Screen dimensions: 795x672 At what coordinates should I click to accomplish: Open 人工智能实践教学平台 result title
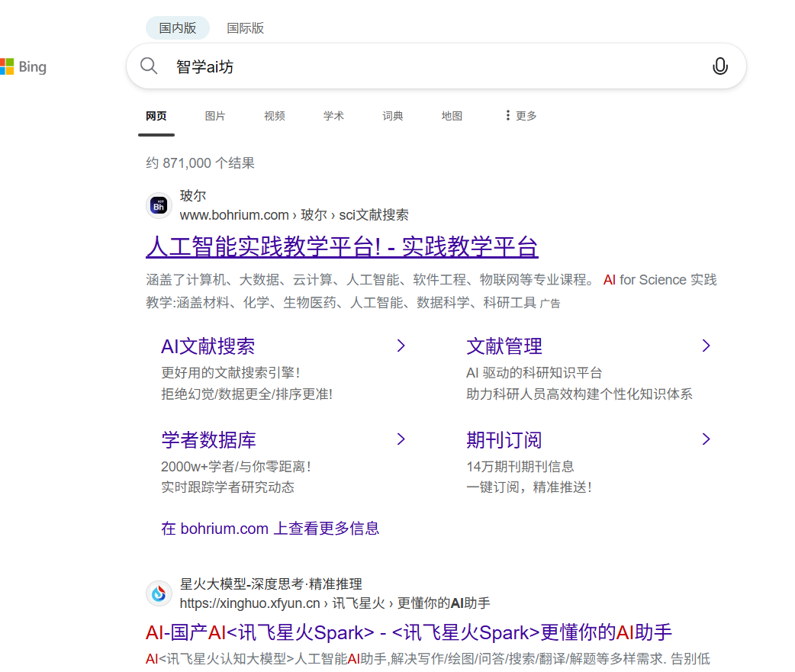[342, 247]
